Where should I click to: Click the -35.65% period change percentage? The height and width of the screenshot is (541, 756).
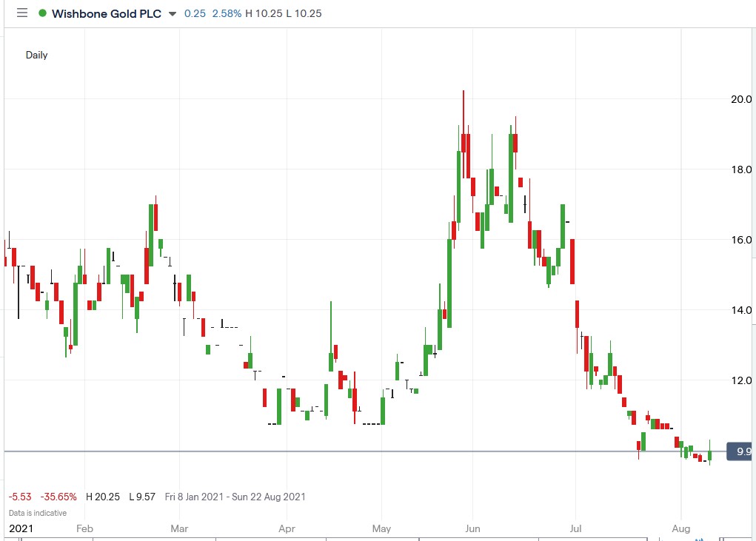[x=58, y=497]
